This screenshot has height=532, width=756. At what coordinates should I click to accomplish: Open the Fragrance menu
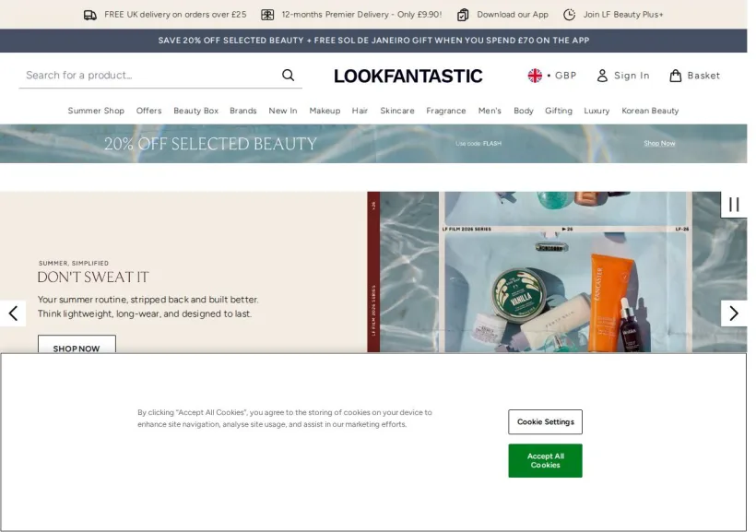click(446, 111)
